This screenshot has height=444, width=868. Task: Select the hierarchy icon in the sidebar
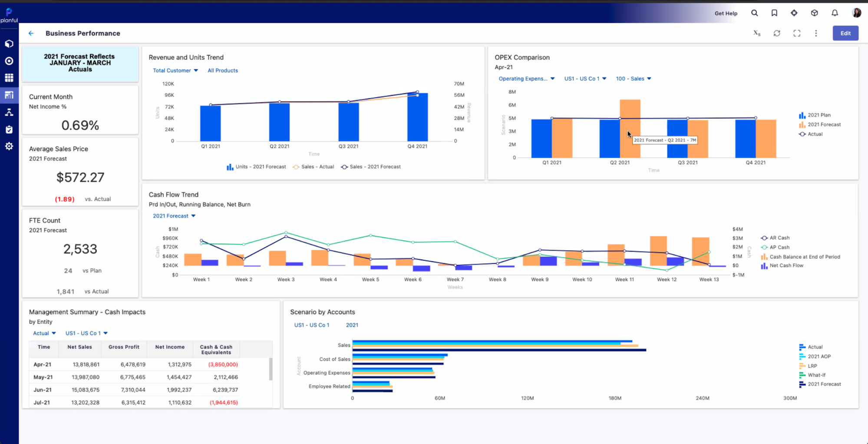coord(9,112)
